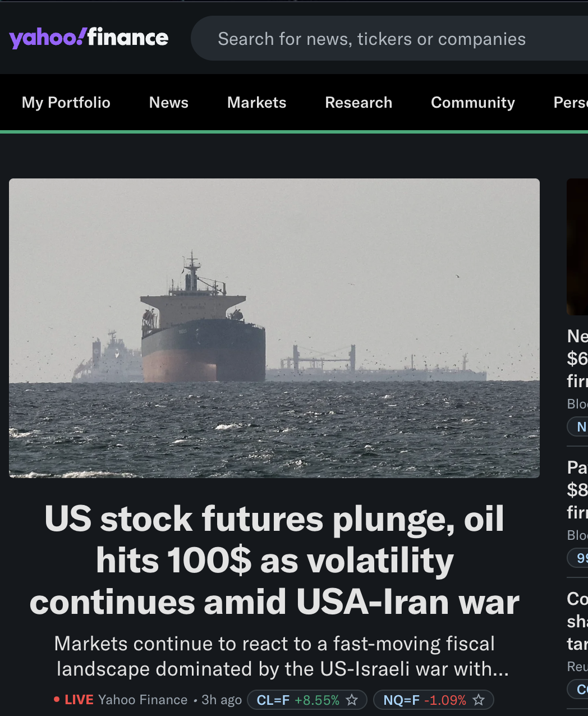Open the News menu
The image size is (588, 716).
pyautogui.click(x=169, y=102)
